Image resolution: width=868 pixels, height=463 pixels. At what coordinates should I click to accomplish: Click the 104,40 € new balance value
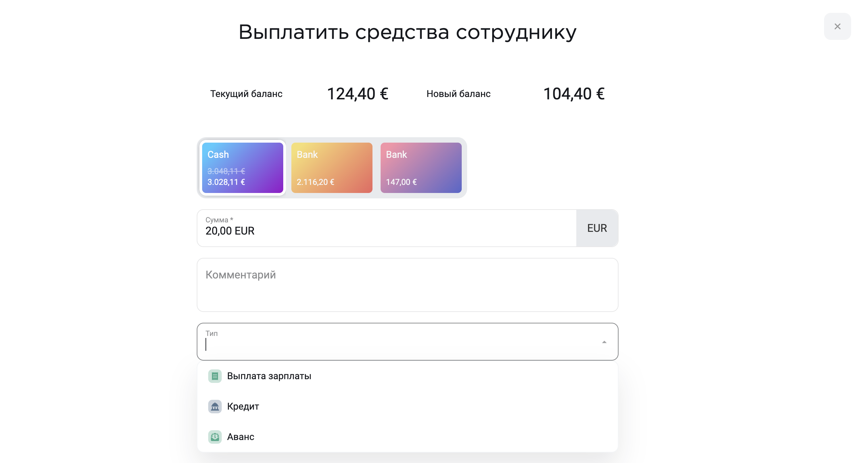pyautogui.click(x=574, y=94)
